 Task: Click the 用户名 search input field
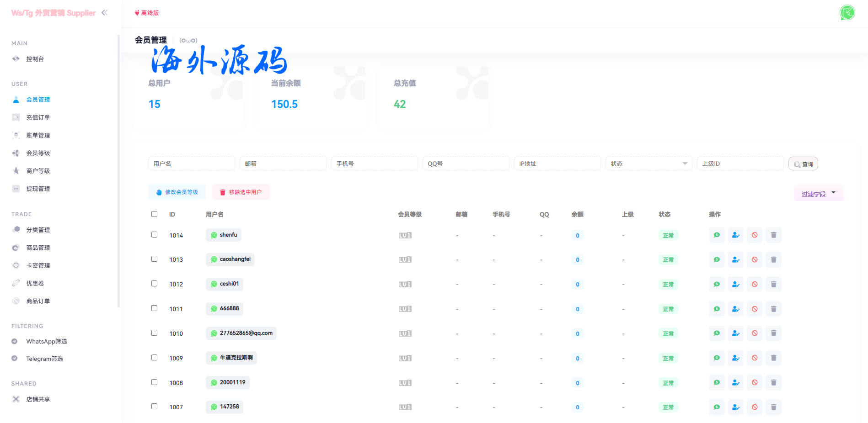pos(191,164)
